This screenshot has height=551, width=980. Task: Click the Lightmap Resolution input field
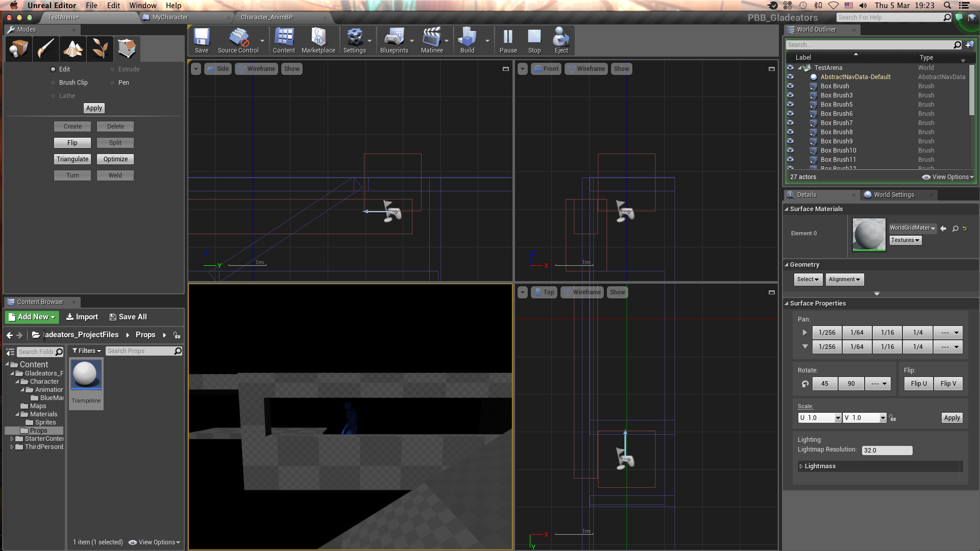click(887, 450)
